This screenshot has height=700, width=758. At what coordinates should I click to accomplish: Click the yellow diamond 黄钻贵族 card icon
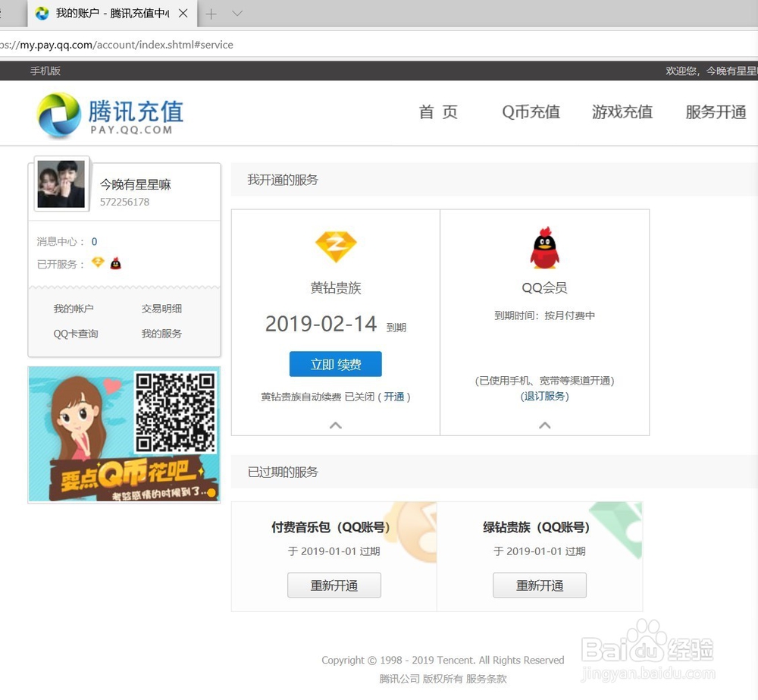[x=336, y=246]
